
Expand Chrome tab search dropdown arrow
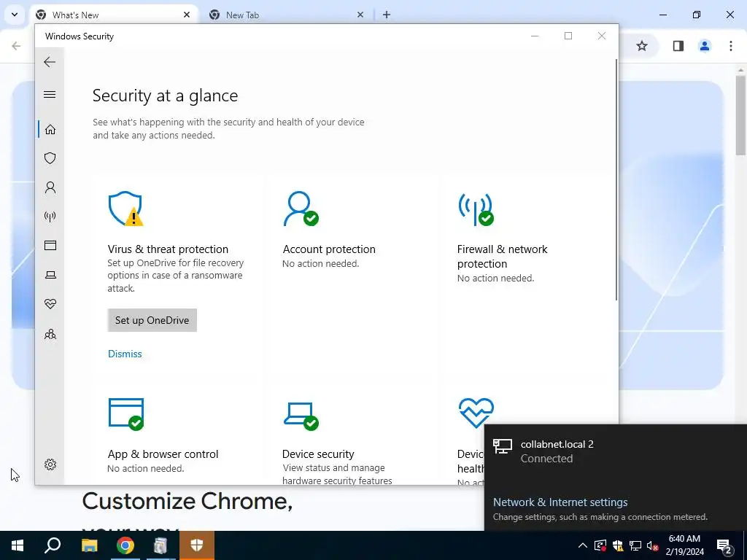15,15
